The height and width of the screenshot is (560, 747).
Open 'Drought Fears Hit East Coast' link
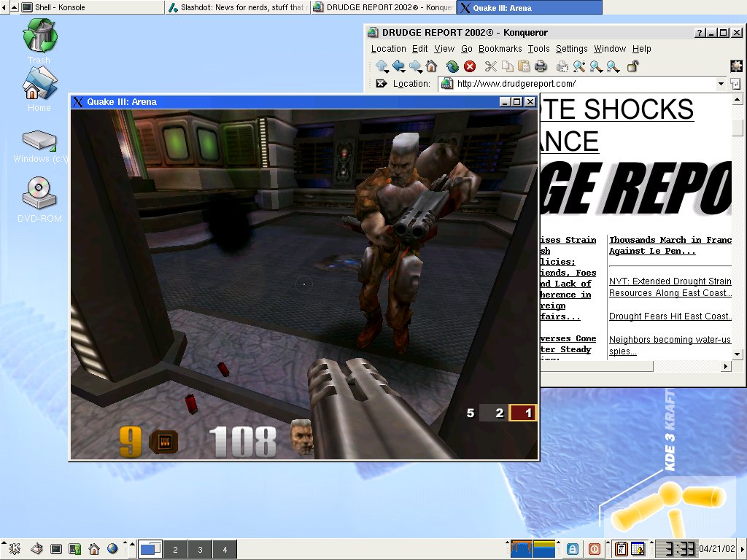(670, 316)
